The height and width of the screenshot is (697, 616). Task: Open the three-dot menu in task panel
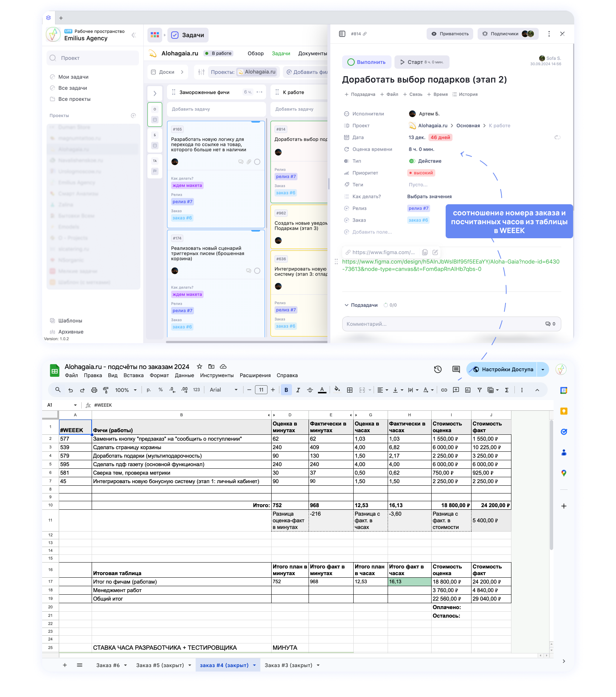[x=549, y=34]
